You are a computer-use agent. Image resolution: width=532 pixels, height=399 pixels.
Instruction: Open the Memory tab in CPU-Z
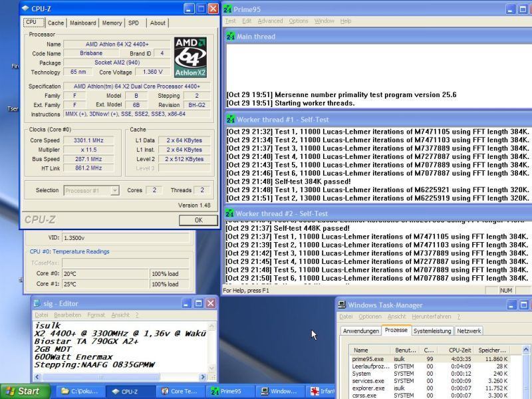click(112, 23)
